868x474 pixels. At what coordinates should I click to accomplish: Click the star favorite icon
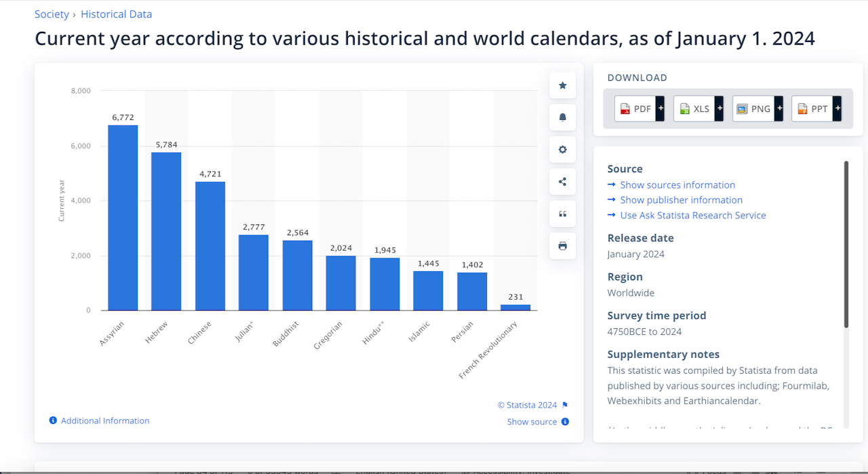click(x=562, y=85)
